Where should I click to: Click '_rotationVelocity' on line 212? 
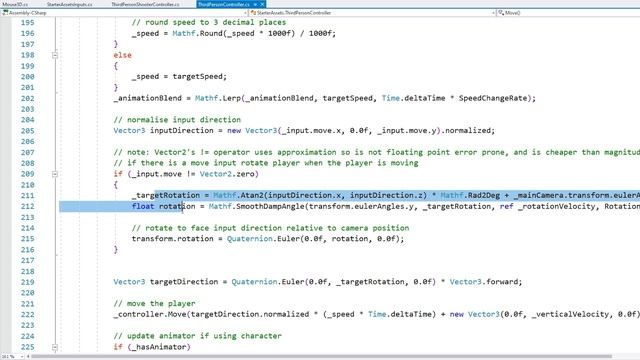pos(557,207)
